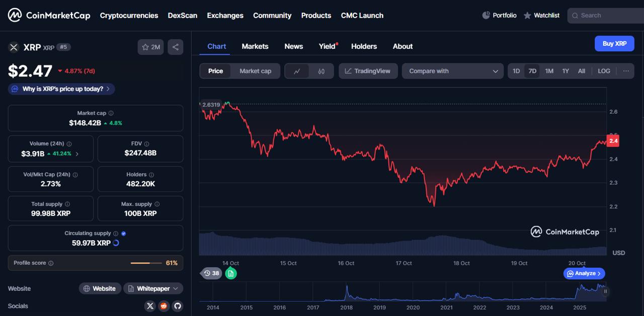Open the Markets tab
Viewport: 644px width, 316px height.
coord(255,46)
